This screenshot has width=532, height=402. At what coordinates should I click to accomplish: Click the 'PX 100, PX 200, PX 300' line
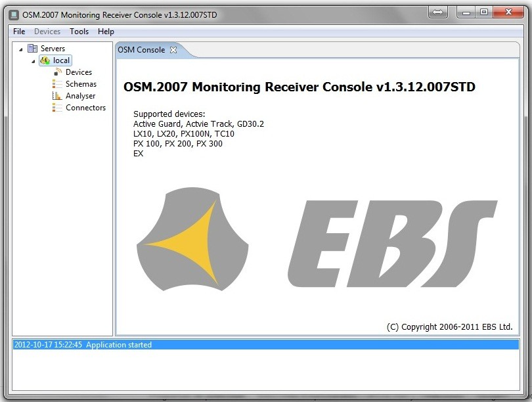178,143
